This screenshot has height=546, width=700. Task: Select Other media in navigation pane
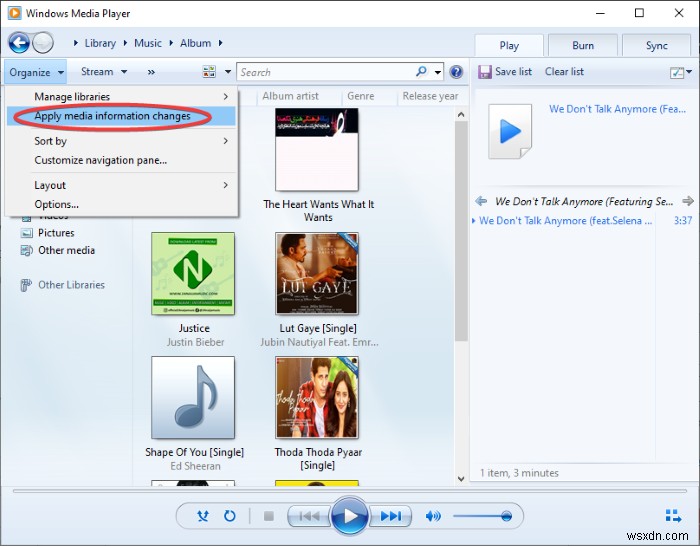[66, 250]
